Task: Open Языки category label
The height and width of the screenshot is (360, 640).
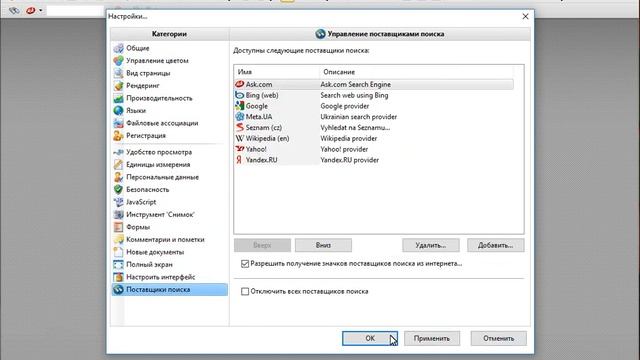Action: (x=136, y=111)
